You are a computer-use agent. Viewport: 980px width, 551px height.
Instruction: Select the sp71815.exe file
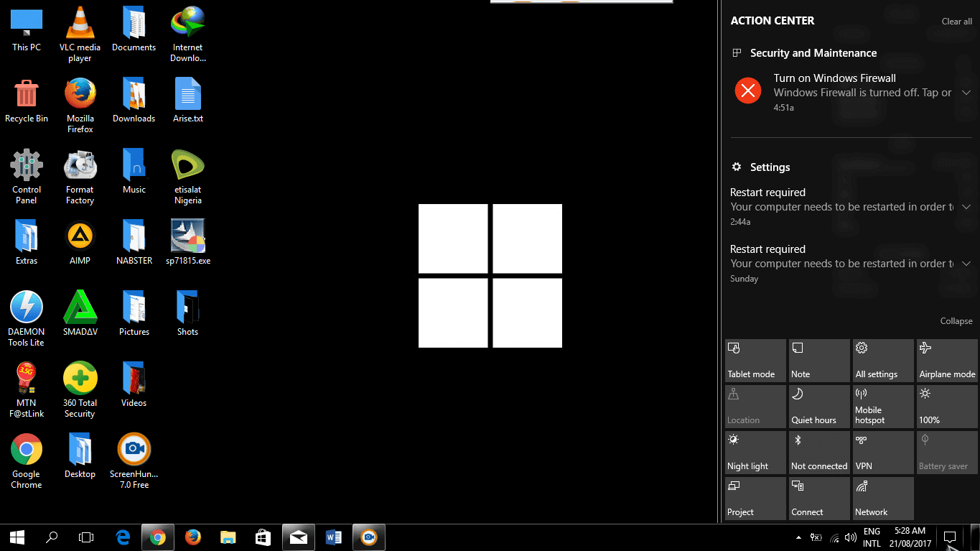(x=187, y=243)
